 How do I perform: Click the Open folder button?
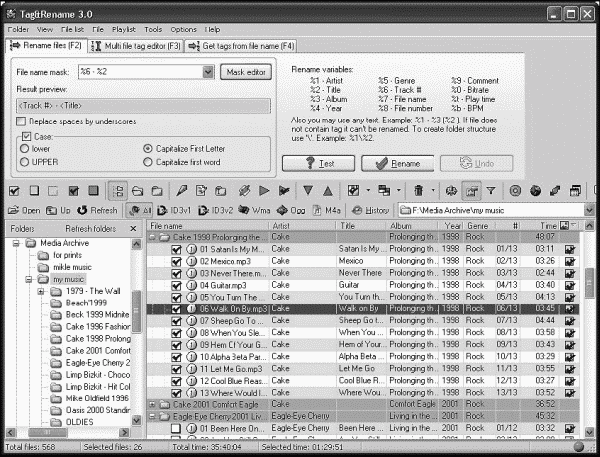pyautogui.click(x=24, y=211)
